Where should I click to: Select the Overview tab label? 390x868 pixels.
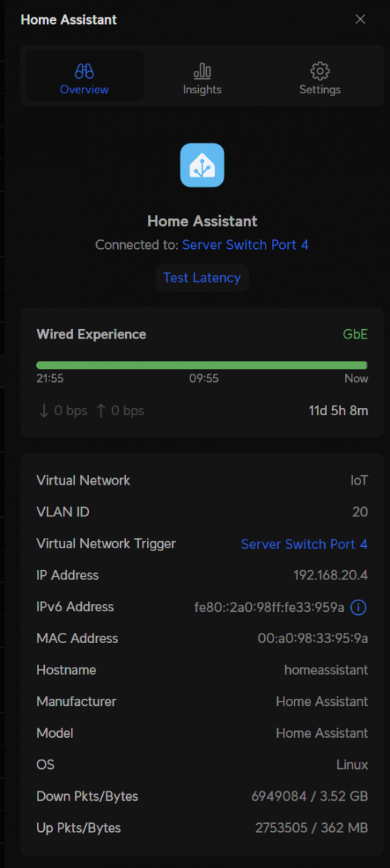[x=85, y=90]
